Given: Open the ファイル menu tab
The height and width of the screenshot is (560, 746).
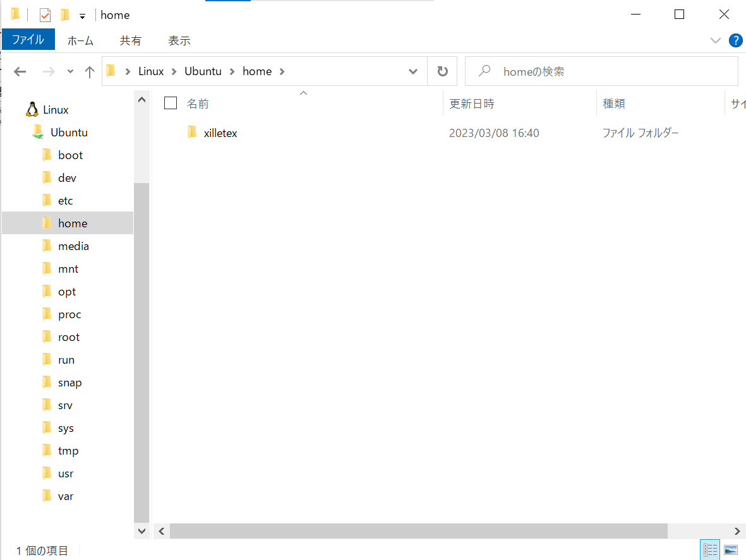Looking at the screenshot, I should click(28, 39).
